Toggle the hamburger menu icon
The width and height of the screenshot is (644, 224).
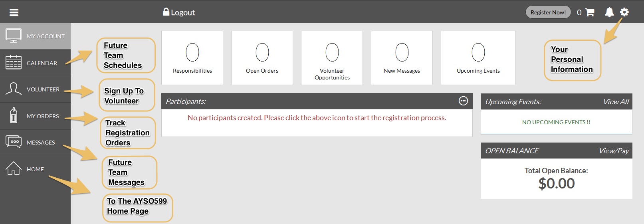14,12
